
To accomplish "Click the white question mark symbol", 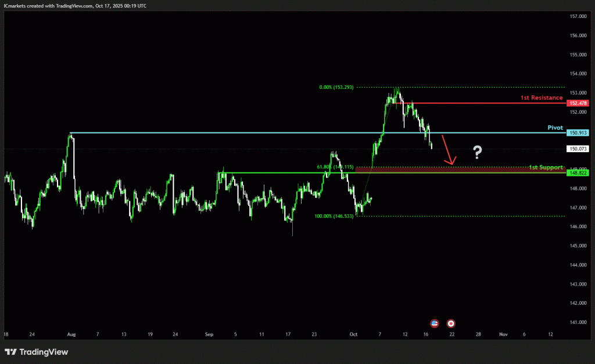I will pos(477,153).
